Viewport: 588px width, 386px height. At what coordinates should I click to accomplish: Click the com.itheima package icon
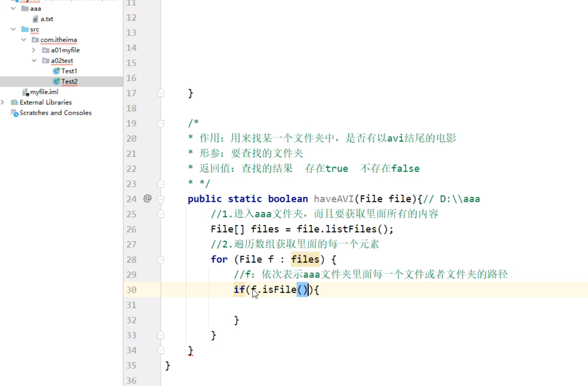click(x=35, y=40)
